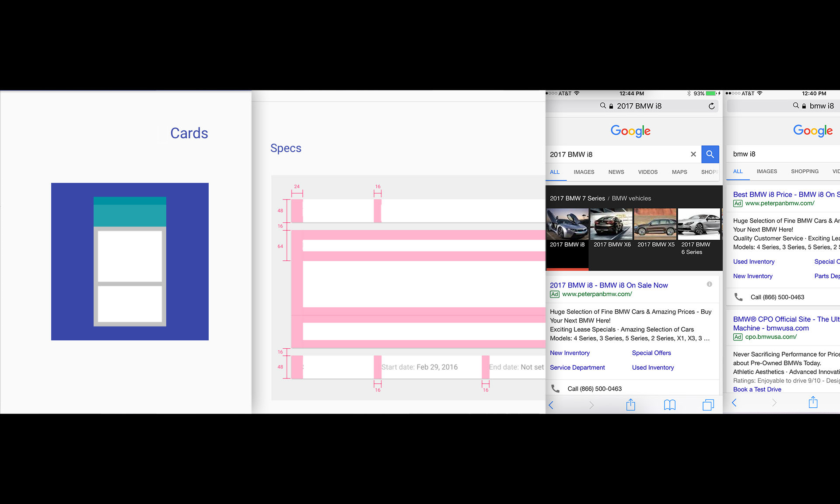Select the ALL tab in second phone

(738, 171)
